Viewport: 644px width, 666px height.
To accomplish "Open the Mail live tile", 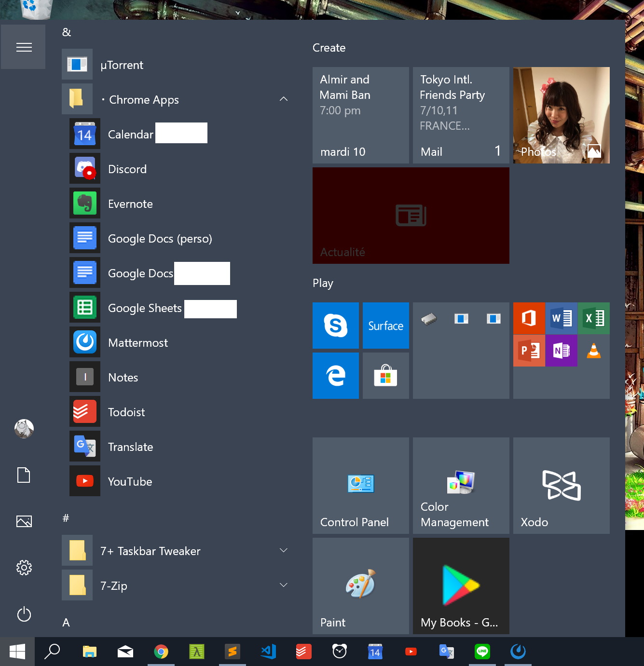I will (x=461, y=115).
